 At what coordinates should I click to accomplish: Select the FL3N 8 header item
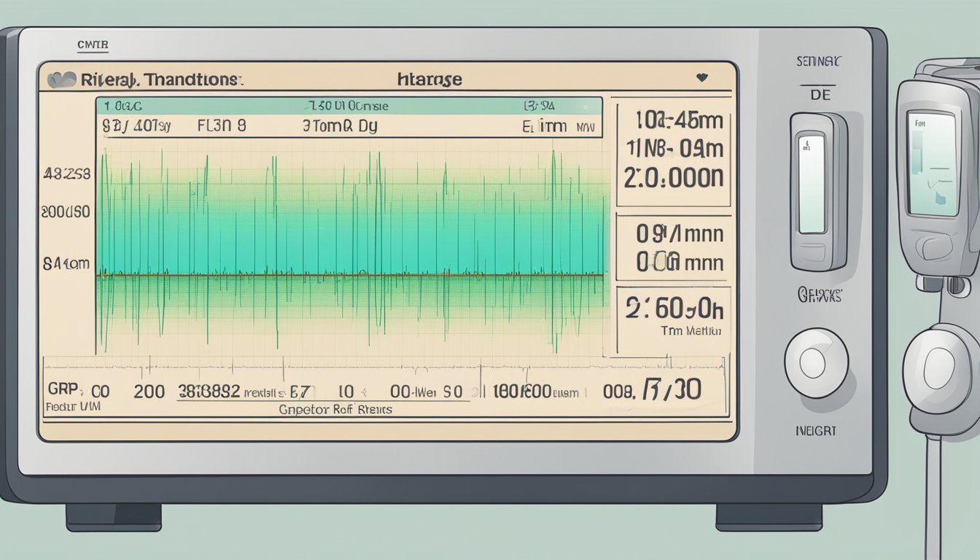point(222,125)
